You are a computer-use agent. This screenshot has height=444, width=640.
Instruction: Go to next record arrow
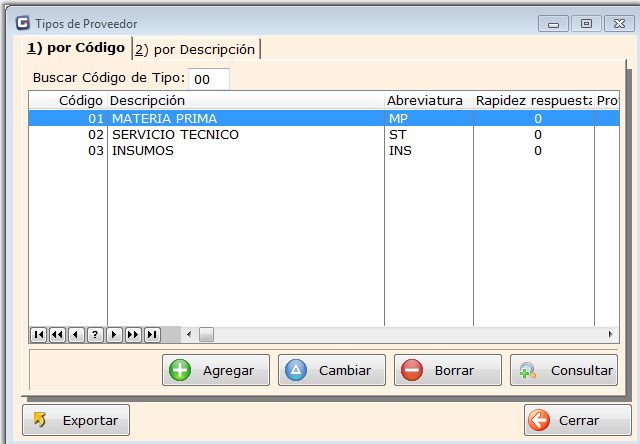tap(114, 335)
